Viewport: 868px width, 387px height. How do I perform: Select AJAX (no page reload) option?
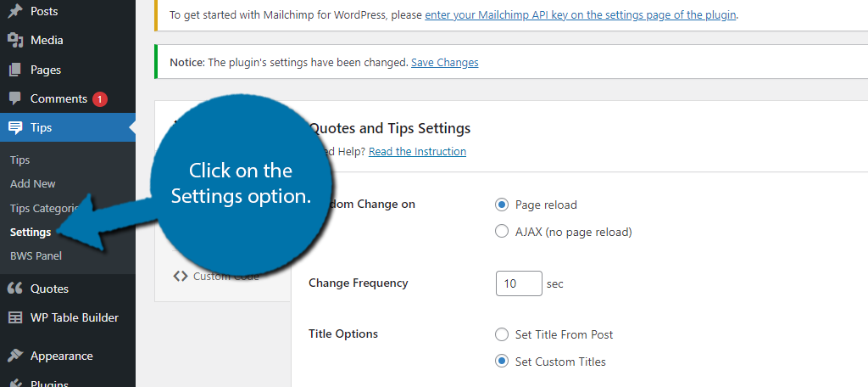tap(501, 232)
